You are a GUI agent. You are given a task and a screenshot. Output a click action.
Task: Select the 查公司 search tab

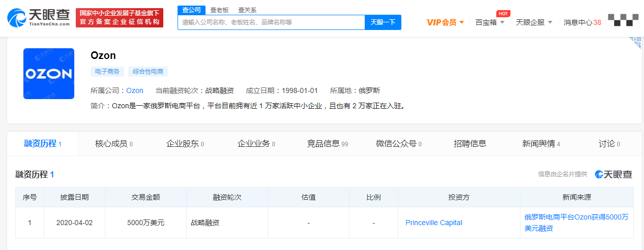point(192,10)
